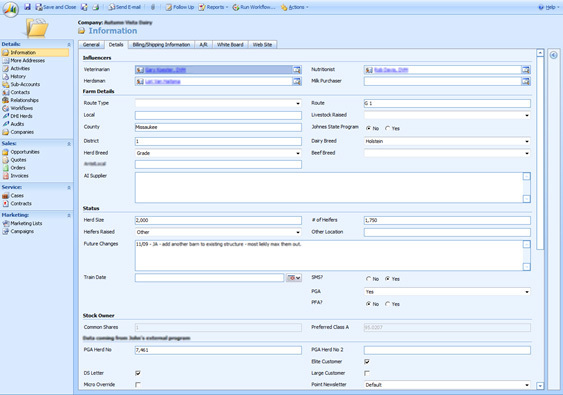
Task: Open the Milk Purchaser lookup icon
Action: tap(526, 82)
